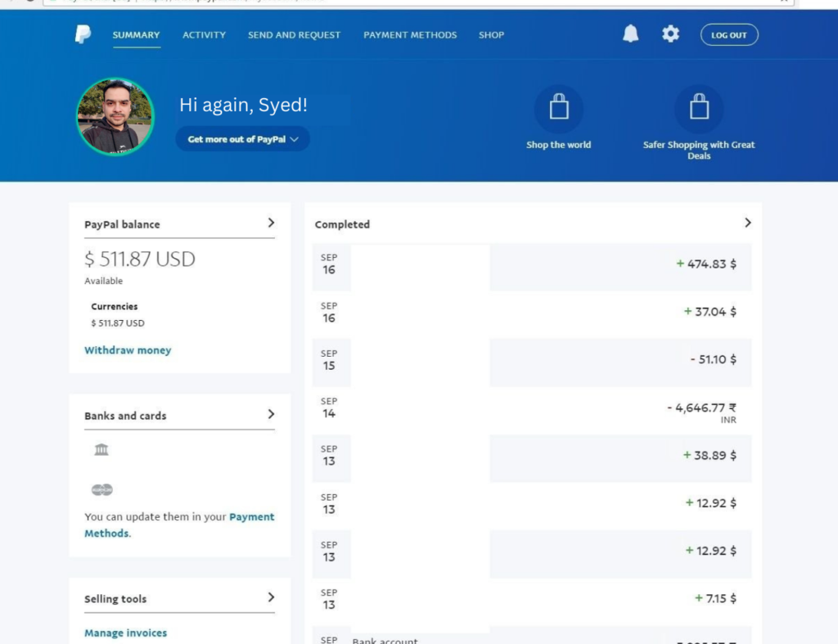Open the Summary tab
The height and width of the screenshot is (644, 838).
[x=137, y=34]
